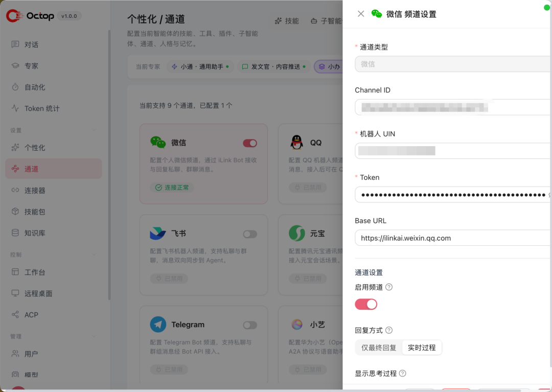Open the 知识库 database icon
This screenshot has height=392, width=552.
point(15,233)
